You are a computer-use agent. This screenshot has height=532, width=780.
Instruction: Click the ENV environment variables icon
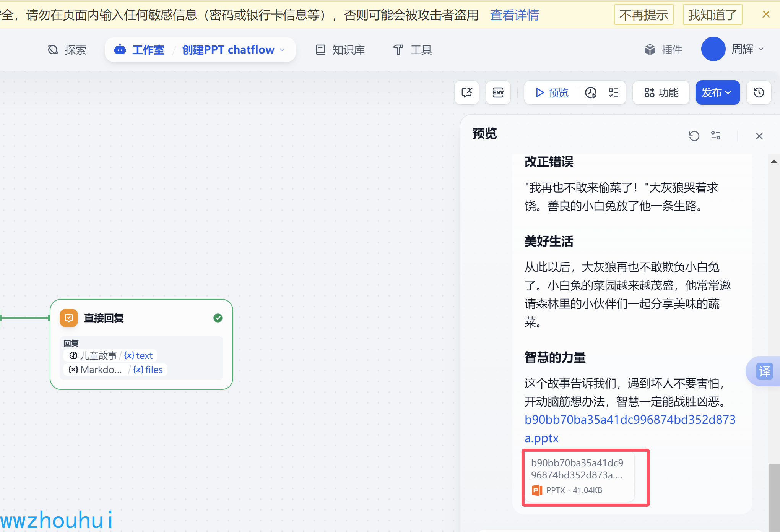[498, 92]
